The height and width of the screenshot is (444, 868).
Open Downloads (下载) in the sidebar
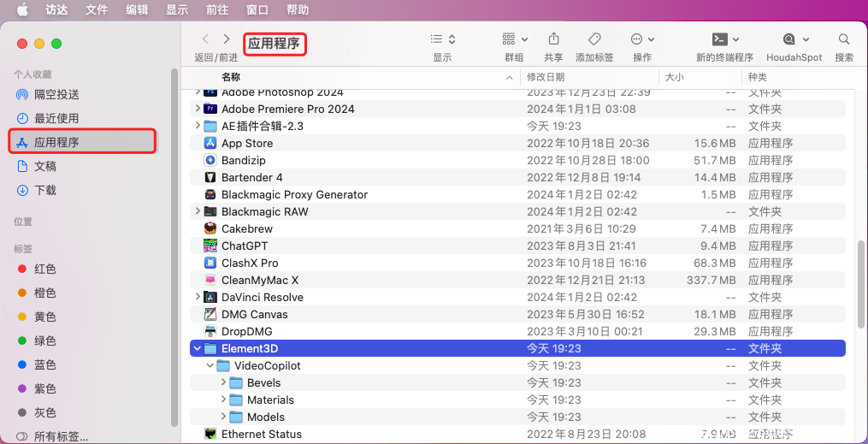(x=37, y=191)
